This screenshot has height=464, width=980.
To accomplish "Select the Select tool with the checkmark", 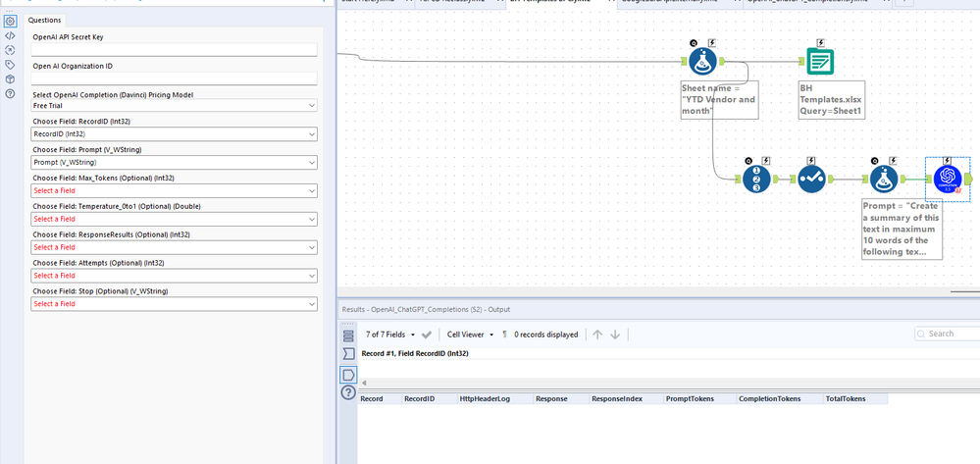I will point(812,179).
